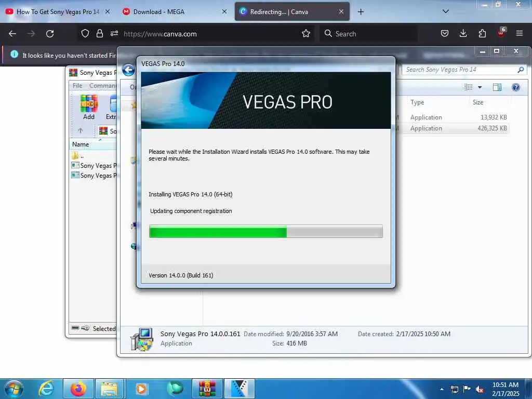Click the Explorer back arrow button
Viewport: 532px width, 399px height.
pos(128,70)
